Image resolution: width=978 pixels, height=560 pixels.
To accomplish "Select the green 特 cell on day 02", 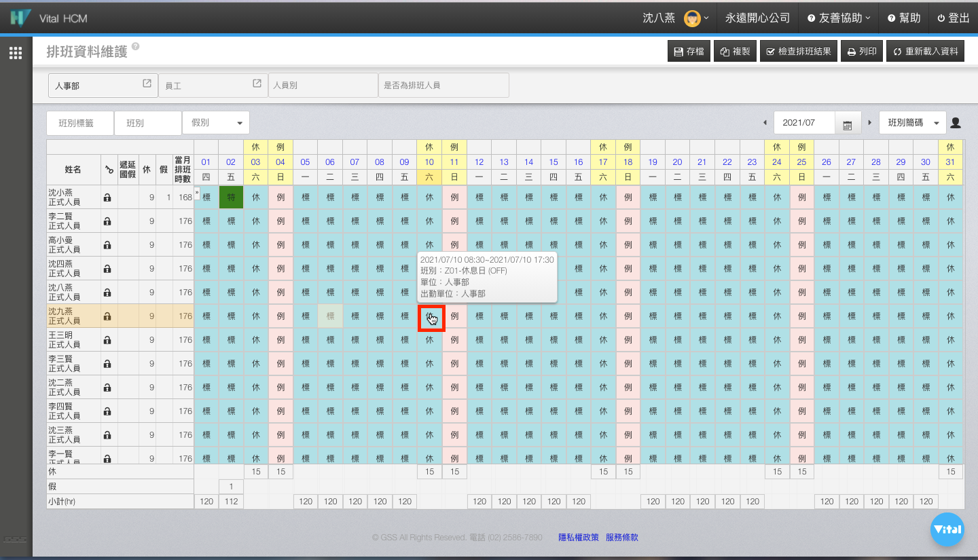I will 231,198.
